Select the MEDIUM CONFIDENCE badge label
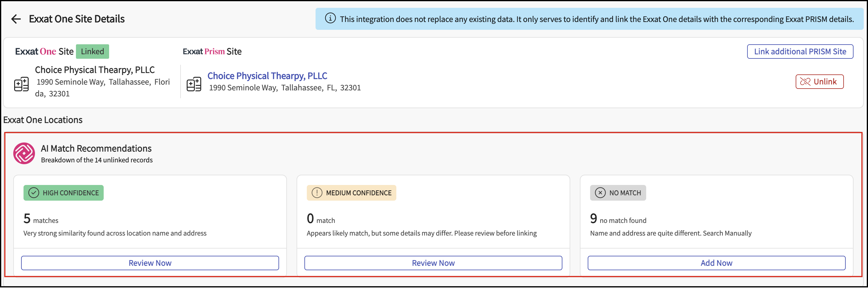Screen dimensions: 868x288 tap(359, 193)
